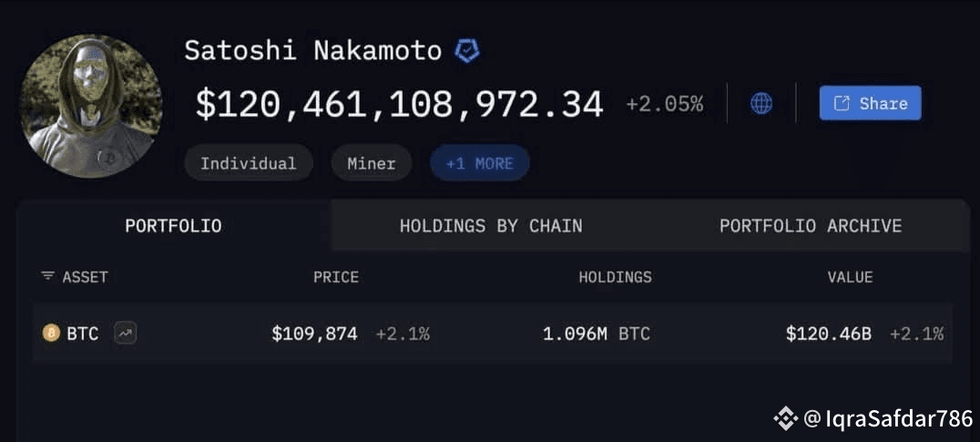The height and width of the screenshot is (442, 980).
Task: Click the Binance logo watermark
Action: pos(786,418)
